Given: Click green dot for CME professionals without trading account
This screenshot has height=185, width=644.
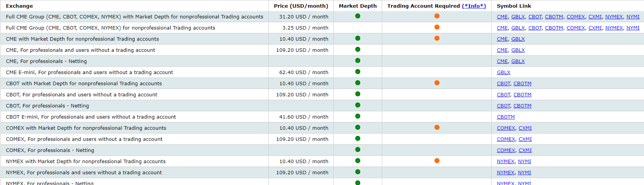Looking at the screenshot, I should (358, 50).
